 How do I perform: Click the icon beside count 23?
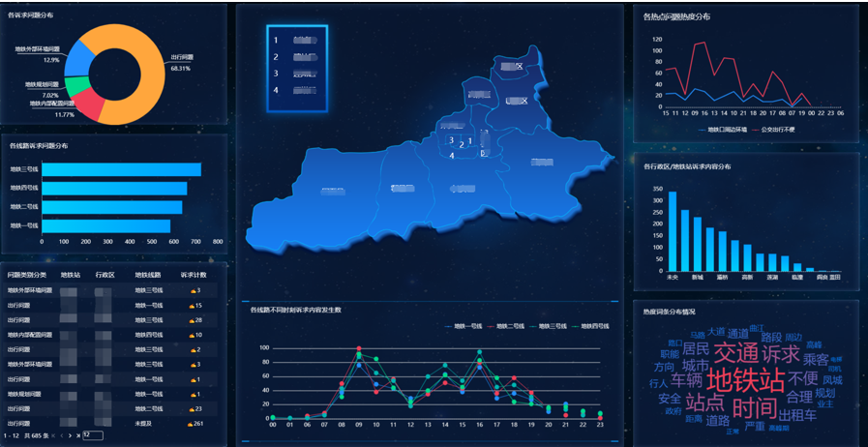(x=191, y=408)
